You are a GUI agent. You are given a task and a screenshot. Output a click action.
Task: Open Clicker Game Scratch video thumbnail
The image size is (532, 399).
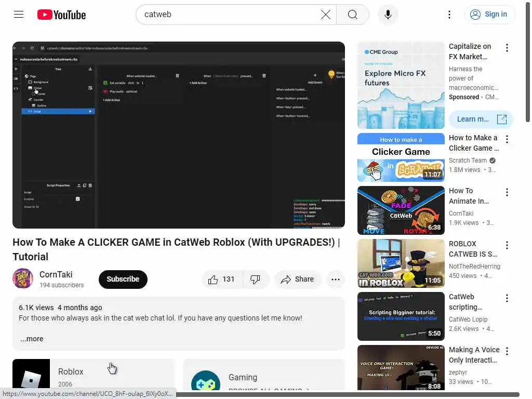[x=401, y=157]
